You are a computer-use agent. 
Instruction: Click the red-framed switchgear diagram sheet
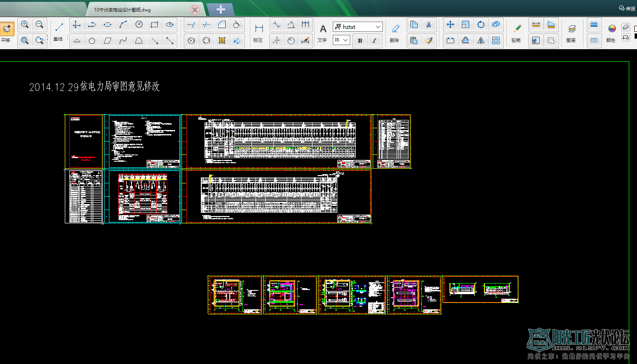142,197
